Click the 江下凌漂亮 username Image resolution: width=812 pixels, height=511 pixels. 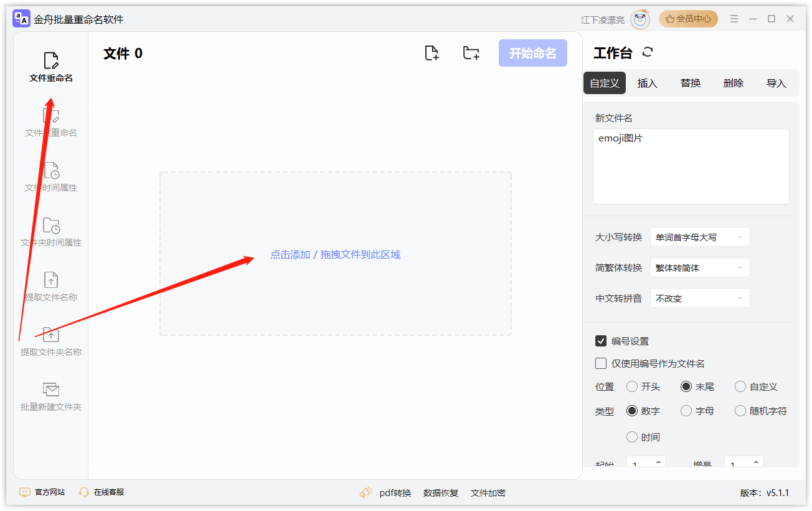(603, 20)
